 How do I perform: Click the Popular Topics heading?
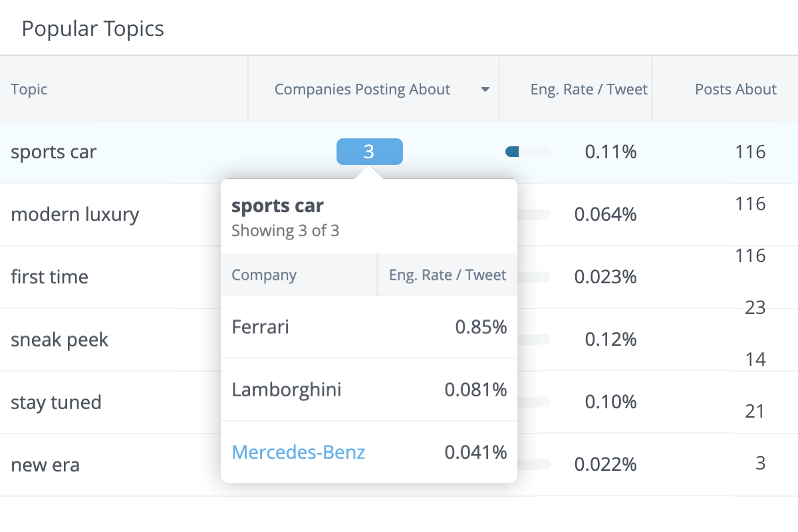[x=93, y=29]
